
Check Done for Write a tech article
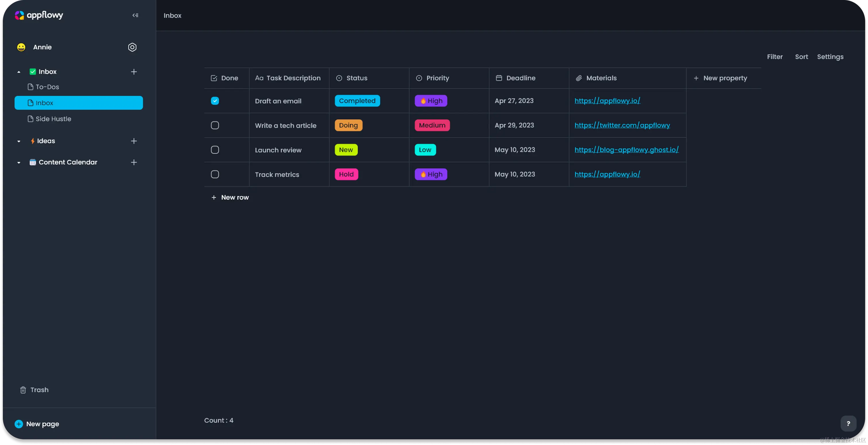coord(215,125)
